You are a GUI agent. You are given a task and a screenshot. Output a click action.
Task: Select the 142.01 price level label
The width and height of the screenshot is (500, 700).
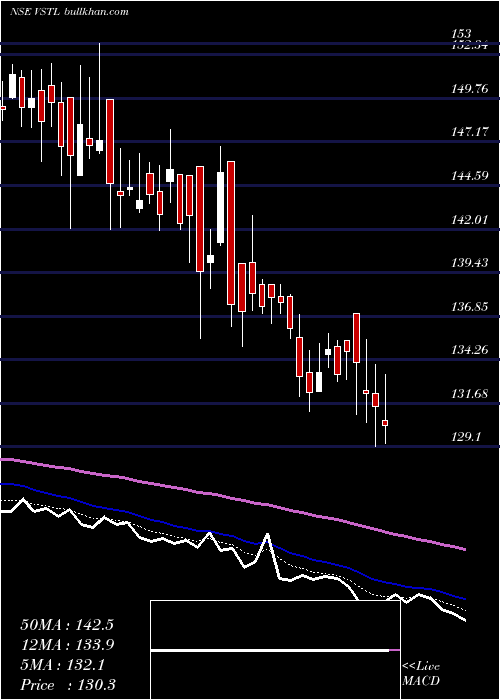click(x=470, y=219)
